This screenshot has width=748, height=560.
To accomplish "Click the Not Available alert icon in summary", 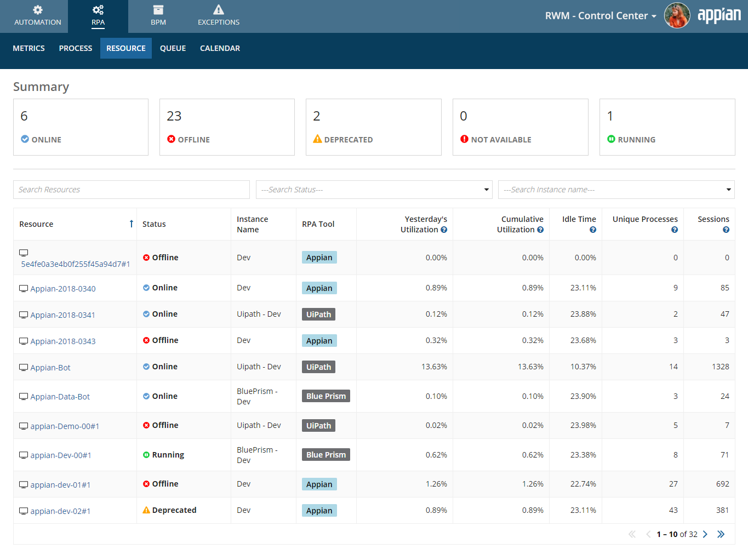I will [x=464, y=139].
